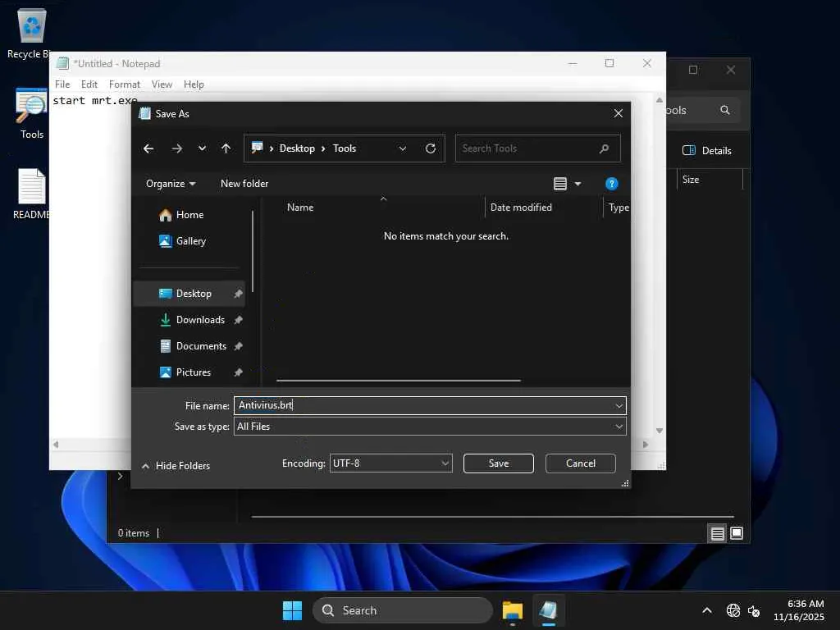Create a New folder
This screenshot has height=630, width=840.
tap(244, 184)
